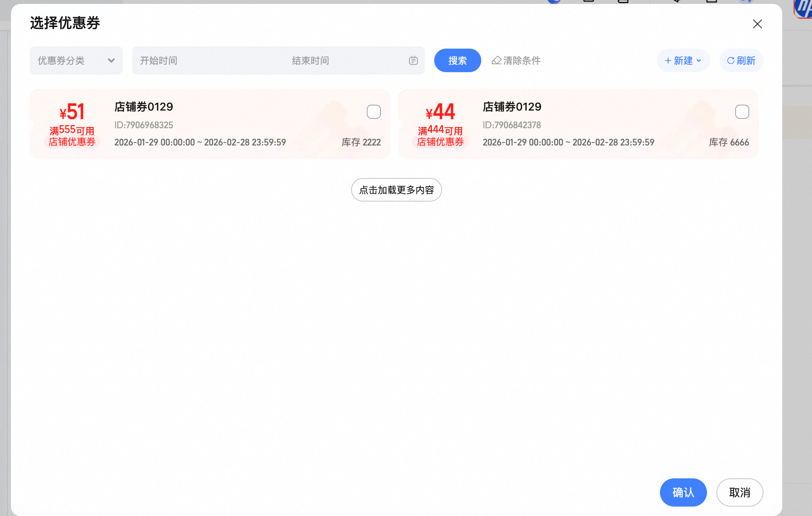The image size is (812, 516).
Task: Click the eraser icon beside 清除条件
Action: tap(497, 60)
